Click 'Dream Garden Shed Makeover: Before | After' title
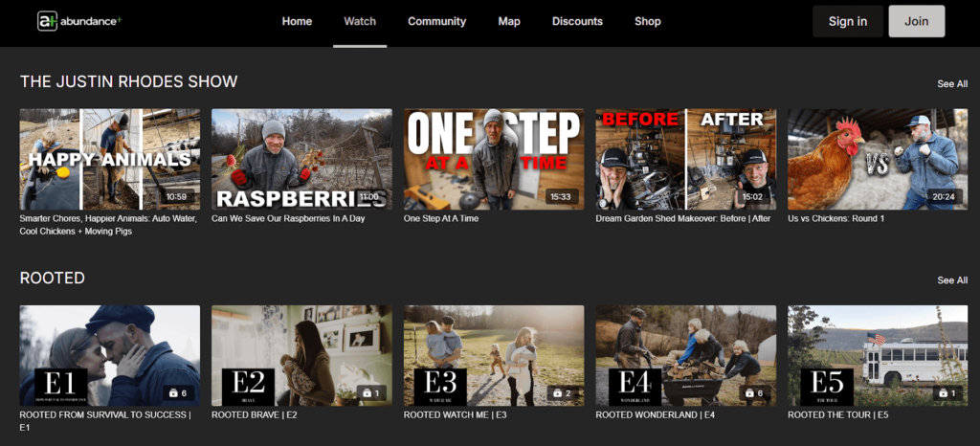Viewport: 980px width, 446px height. click(x=683, y=218)
